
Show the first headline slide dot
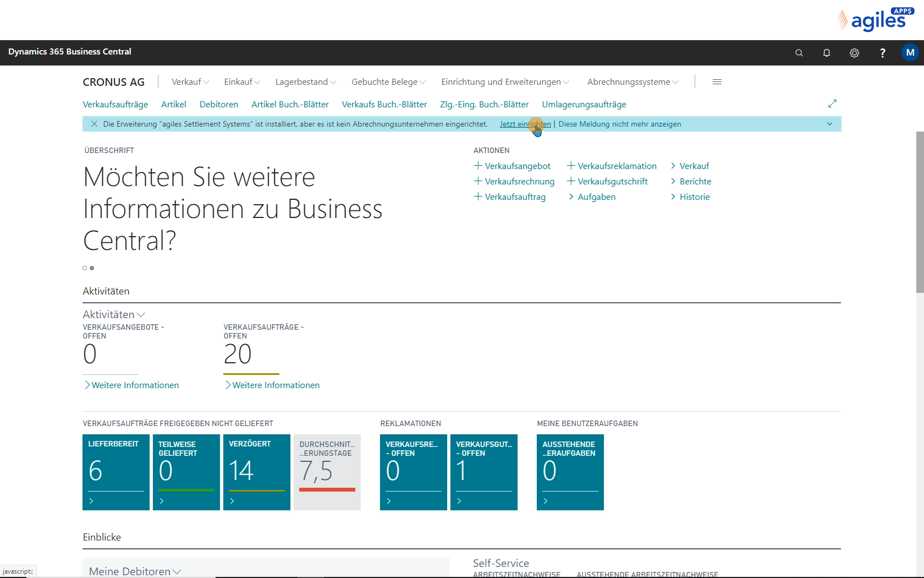coord(85,268)
